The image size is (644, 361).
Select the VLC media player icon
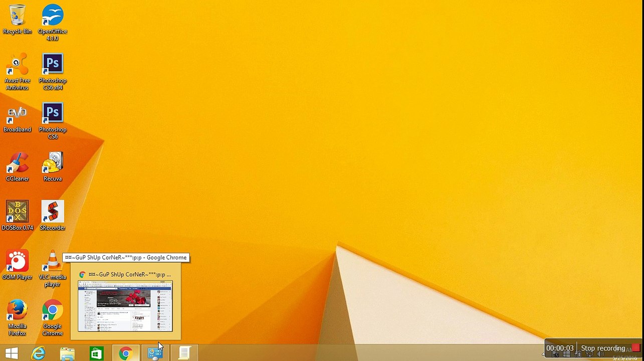click(53, 269)
